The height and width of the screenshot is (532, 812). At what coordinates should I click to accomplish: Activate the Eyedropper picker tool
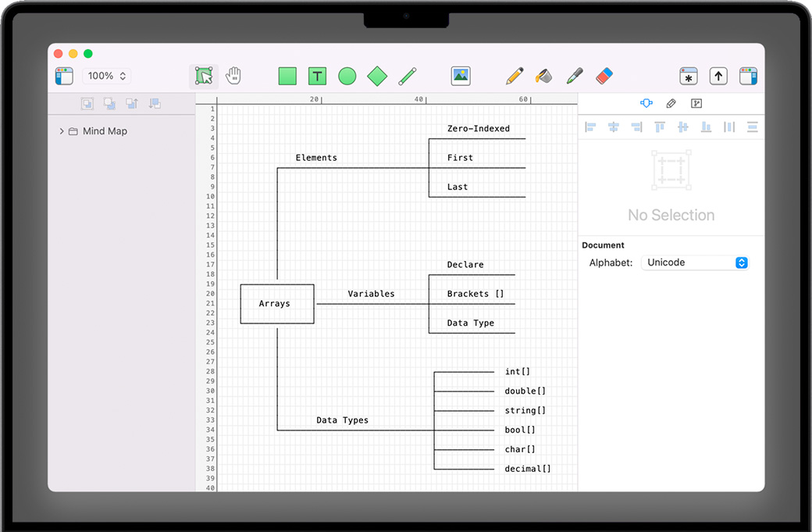(x=574, y=76)
